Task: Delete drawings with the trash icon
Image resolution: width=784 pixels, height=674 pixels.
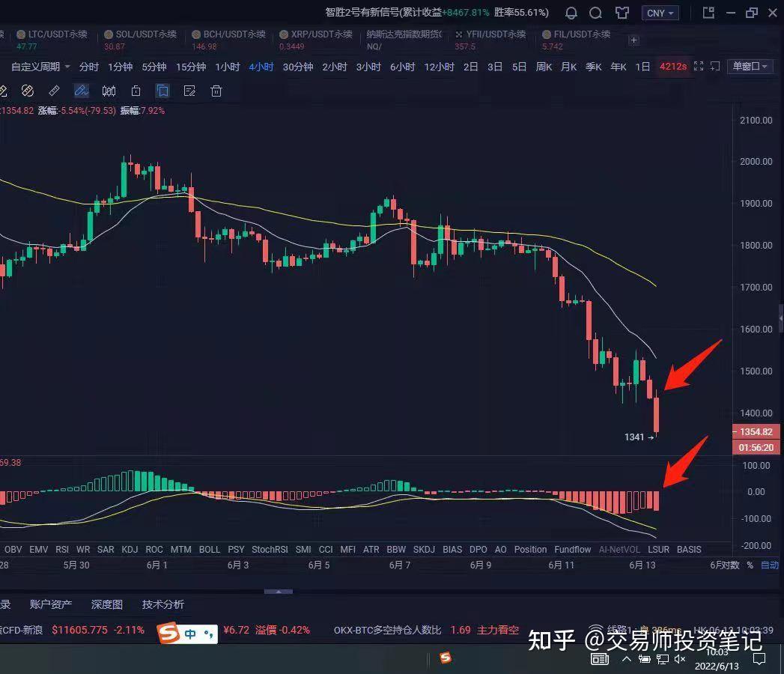Action: (216, 91)
